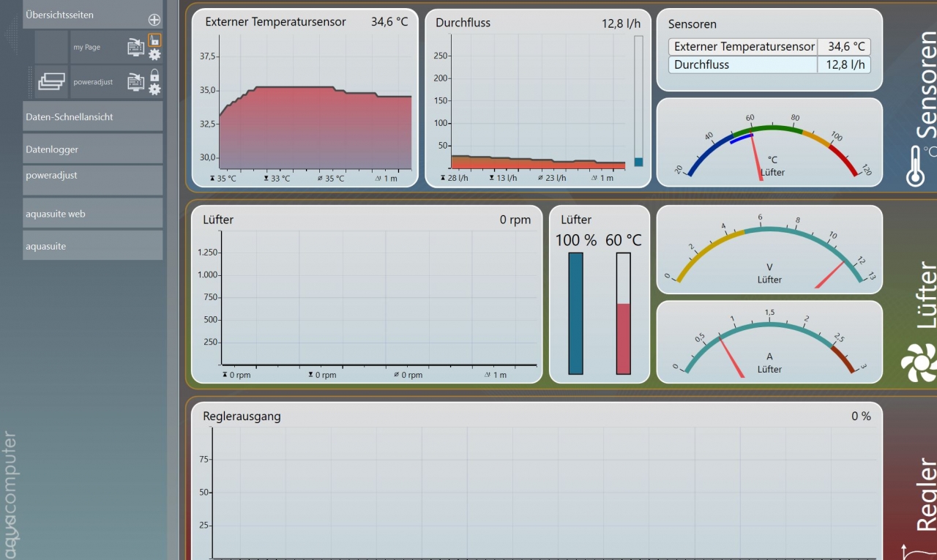Select the Durchfluss row in Sensoren list
The width and height of the screenshot is (937, 560).
tap(769, 64)
